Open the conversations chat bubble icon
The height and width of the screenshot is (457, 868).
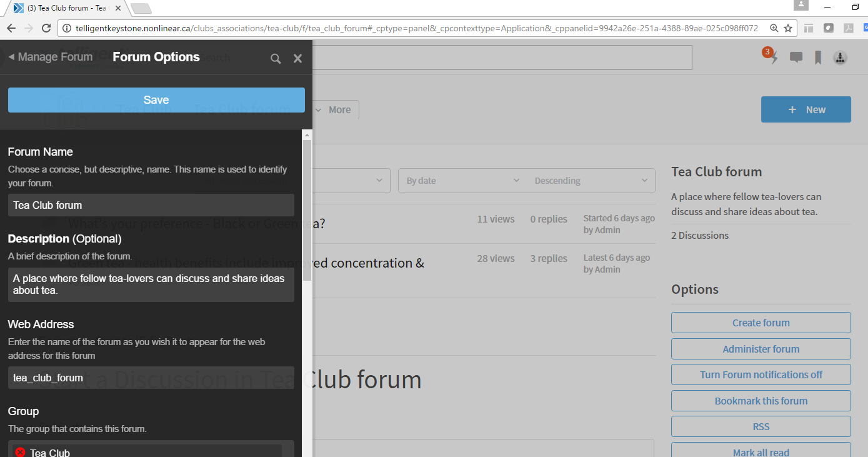(796, 58)
